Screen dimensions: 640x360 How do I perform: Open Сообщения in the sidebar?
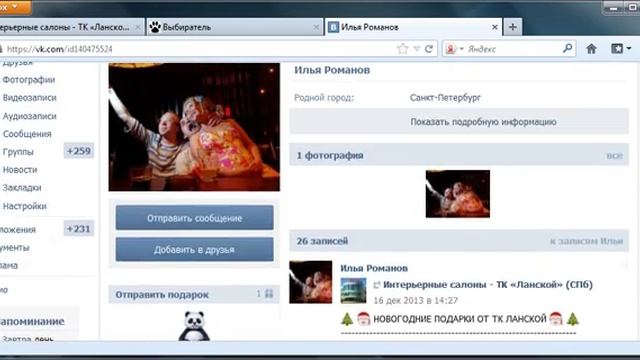click(27, 134)
